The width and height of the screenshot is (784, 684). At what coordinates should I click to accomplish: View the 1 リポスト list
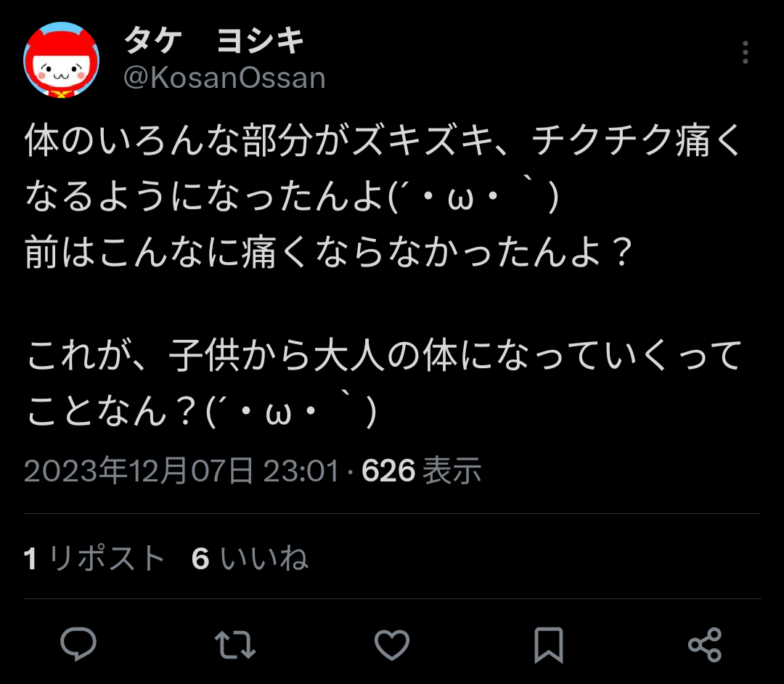(x=94, y=558)
